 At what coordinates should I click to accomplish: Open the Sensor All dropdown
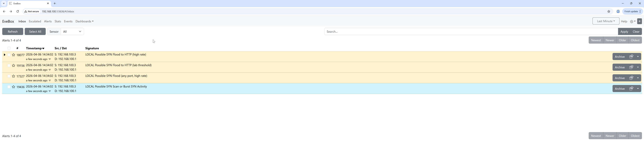(72, 31)
